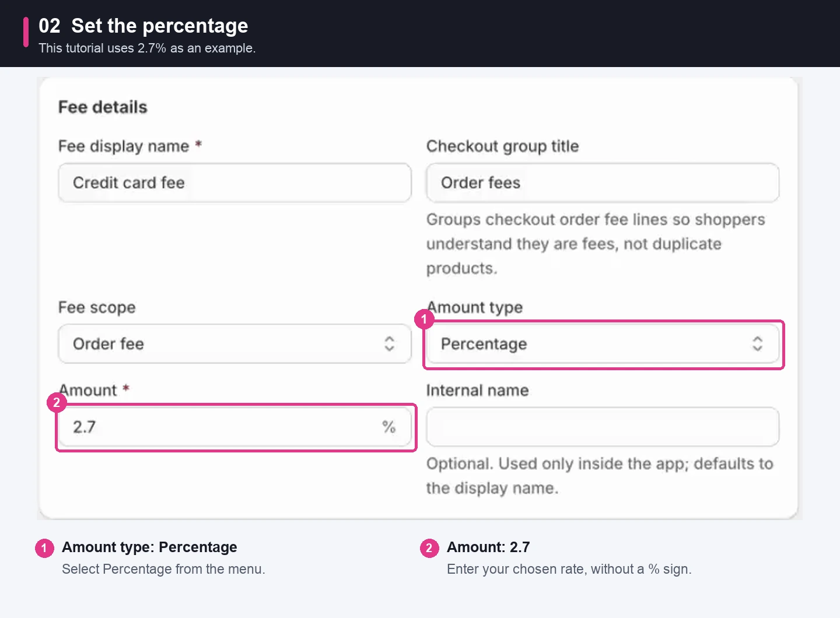This screenshot has height=618, width=840.
Task: Click the 'Optional. Used only inside the app' text
Action: [600, 476]
